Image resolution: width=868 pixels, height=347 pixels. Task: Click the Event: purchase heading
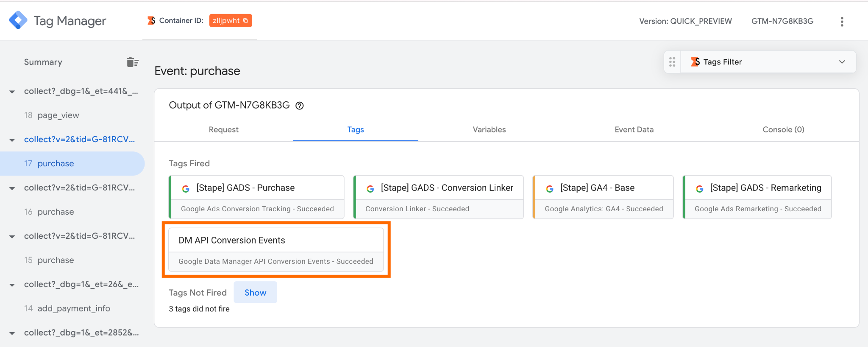197,71
